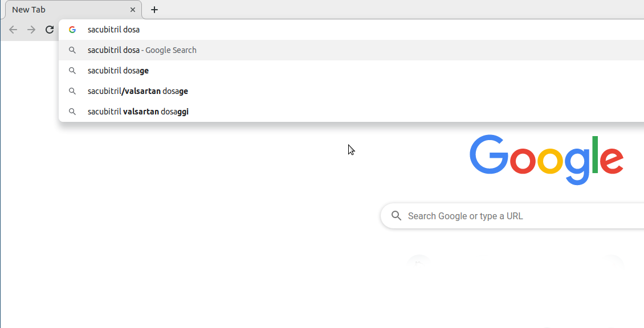Click the magnifier icon on first suggestion
Viewport: 644px width, 328px height.
pyautogui.click(x=72, y=50)
